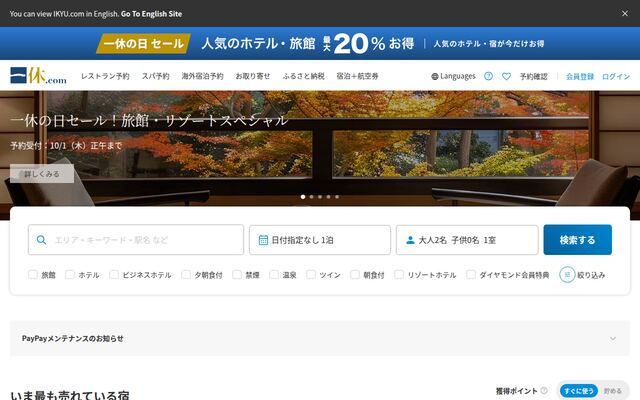The height and width of the screenshot is (400, 640).
Task: Click the globe Languages icon
Action: (435, 76)
